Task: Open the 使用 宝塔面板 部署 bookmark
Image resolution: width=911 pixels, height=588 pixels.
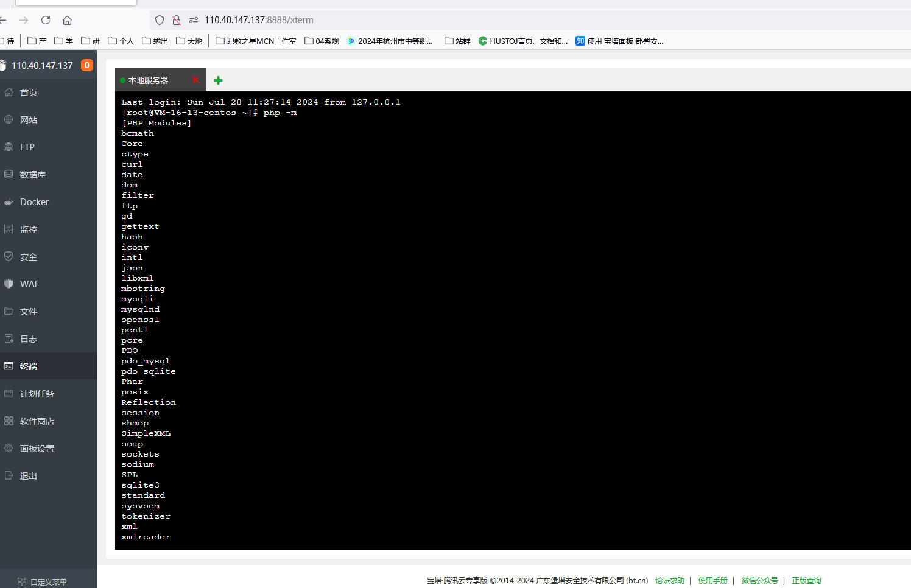Action: point(619,41)
